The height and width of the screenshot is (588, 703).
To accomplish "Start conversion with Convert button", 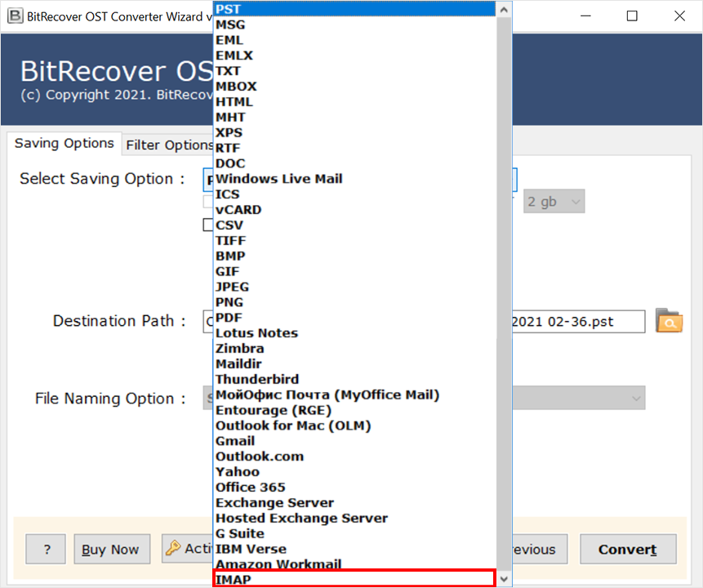I will 628,549.
